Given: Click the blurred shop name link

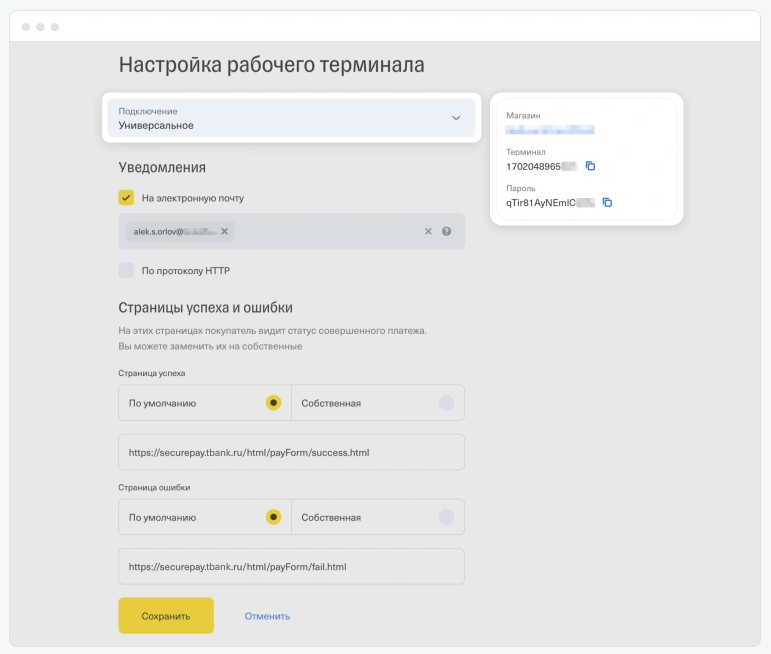Looking at the screenshot, I should (550, 130).
